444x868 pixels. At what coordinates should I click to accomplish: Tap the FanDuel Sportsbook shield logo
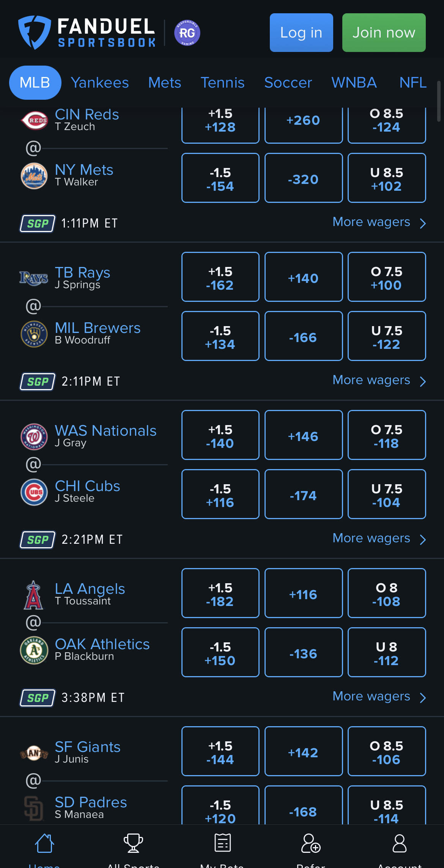click(34, 32)
